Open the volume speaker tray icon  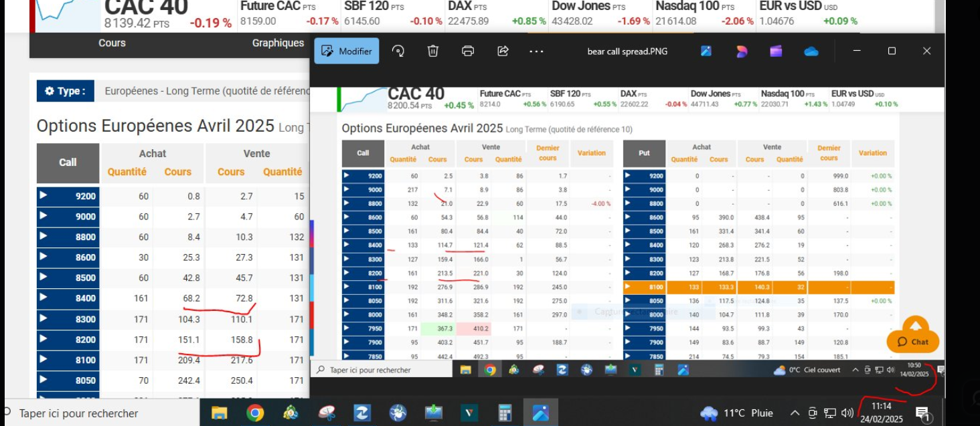847,413
